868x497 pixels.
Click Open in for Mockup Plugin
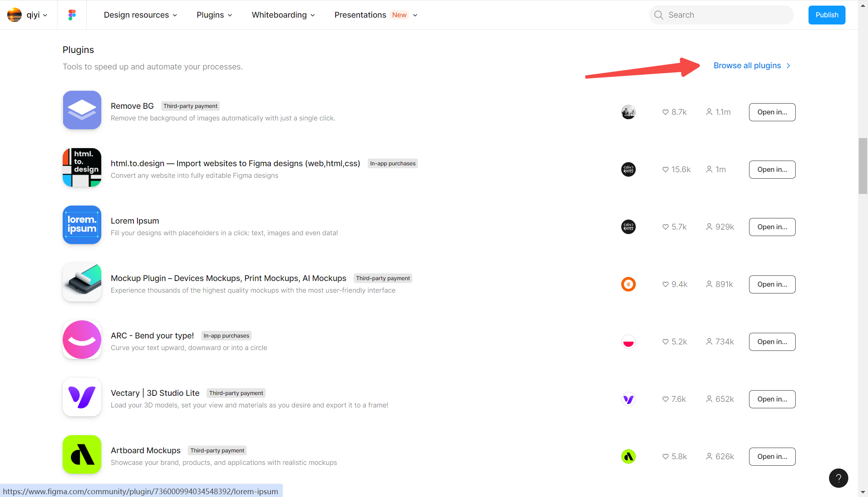[x=772, y=284]
